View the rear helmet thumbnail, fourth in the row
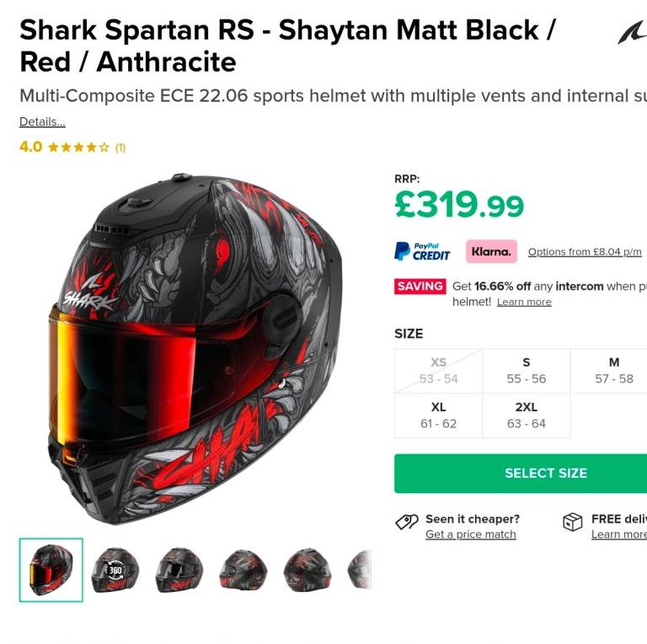The width and height of the screenshot is (647, 644). tap(243, 570)
